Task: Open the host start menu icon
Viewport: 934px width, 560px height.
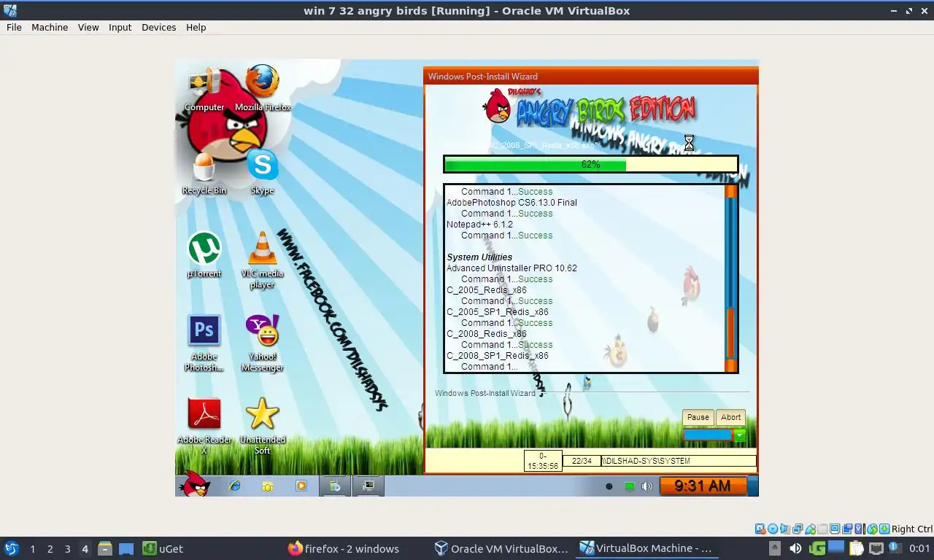Action: click(11, 548)
